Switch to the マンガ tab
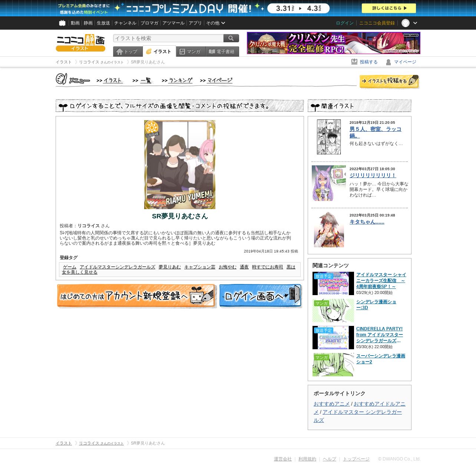476x469 pixels. [x=191, y=52]
